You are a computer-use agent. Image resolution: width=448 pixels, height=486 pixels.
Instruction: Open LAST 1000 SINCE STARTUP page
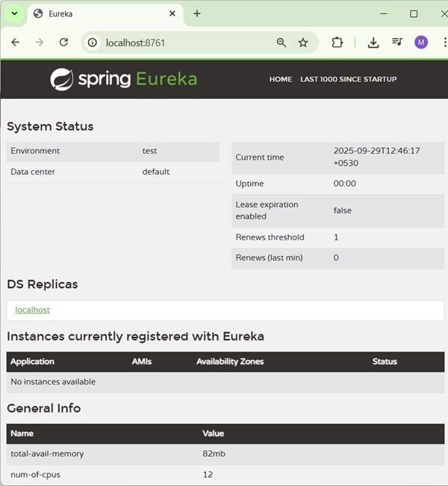point(348,79)
